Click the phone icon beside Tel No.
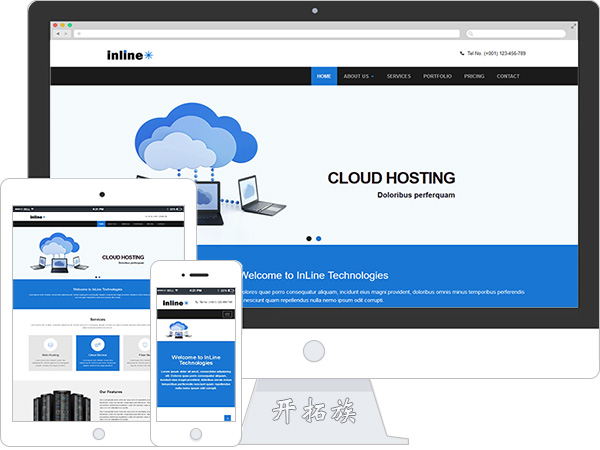Screen dimensions: 600x450 point(462,54)
